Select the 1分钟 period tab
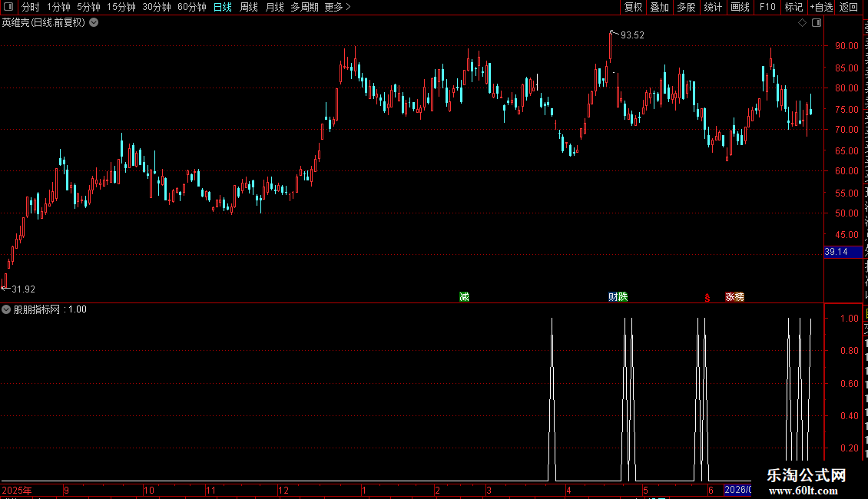Viewport: 868px width, 499px height. tap(58, 7)
